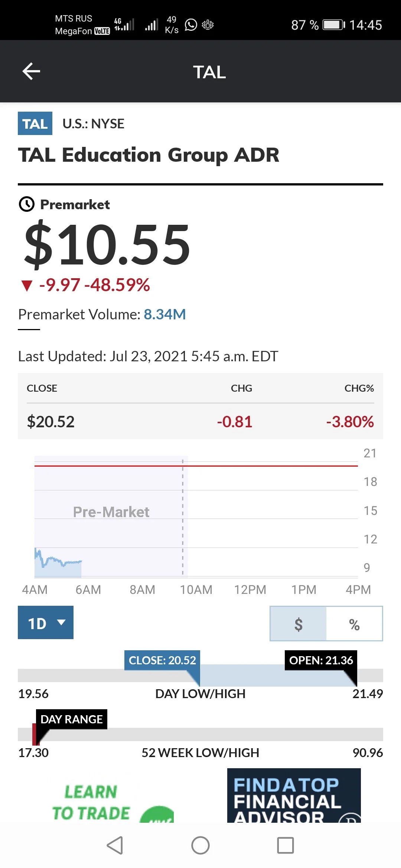This screenshot has height=868, width=401.
Task: Open the 1D time range dropdown
Action: (46, 622)
